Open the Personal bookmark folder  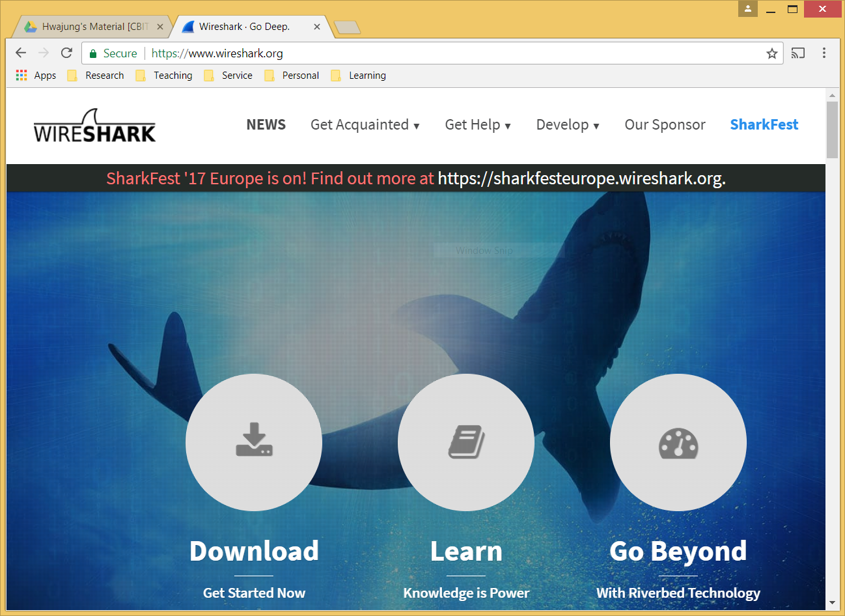click(292, 76)
